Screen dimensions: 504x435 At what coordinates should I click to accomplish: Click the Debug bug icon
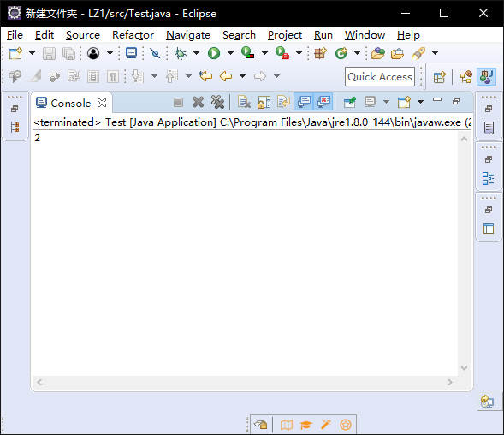181,53
